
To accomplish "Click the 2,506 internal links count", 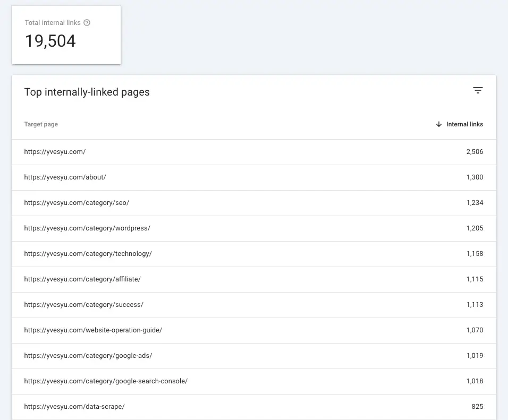I will (475, 152).
